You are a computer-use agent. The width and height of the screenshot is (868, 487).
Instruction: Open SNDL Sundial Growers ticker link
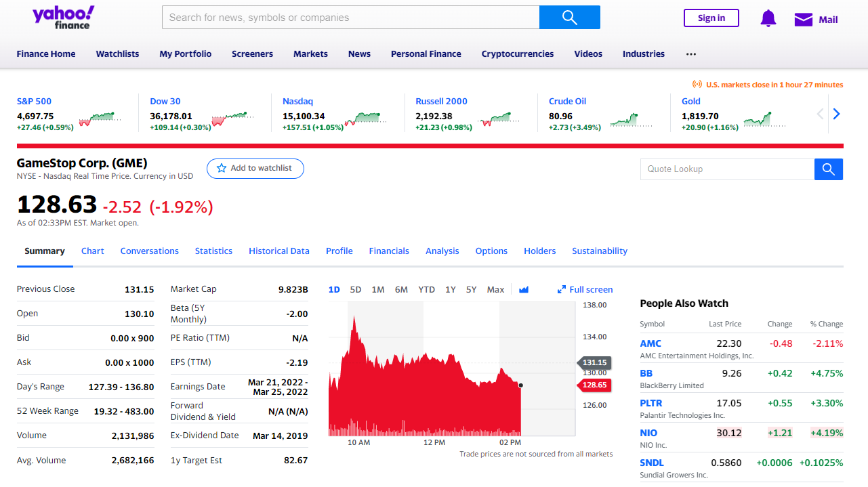[x=652, y=463]
